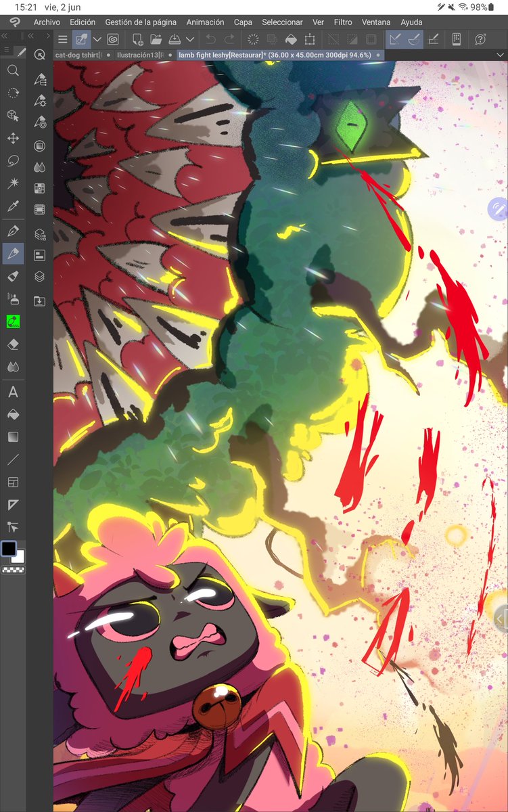508x812 pixels.
Task: Open the hamburger menu in command bar
Action: [62, 39]
